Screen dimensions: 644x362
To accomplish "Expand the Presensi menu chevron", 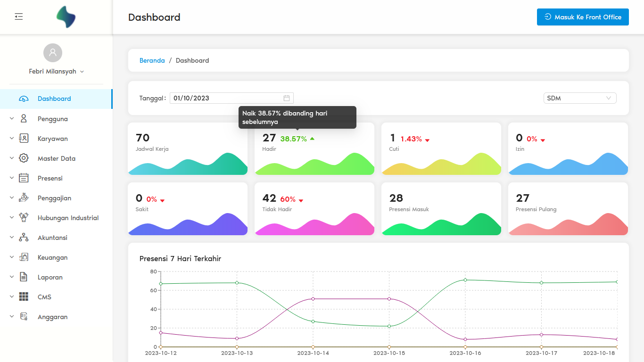I will point(12,178).
